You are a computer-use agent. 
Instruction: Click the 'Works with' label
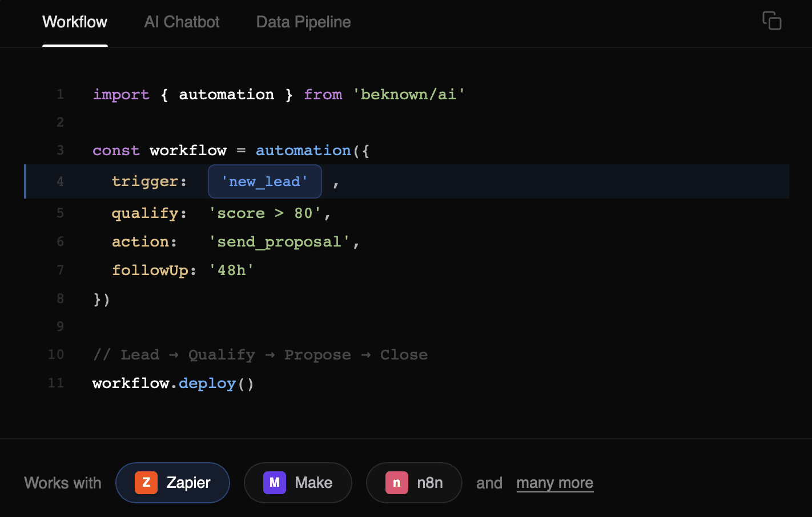(63, 483)
